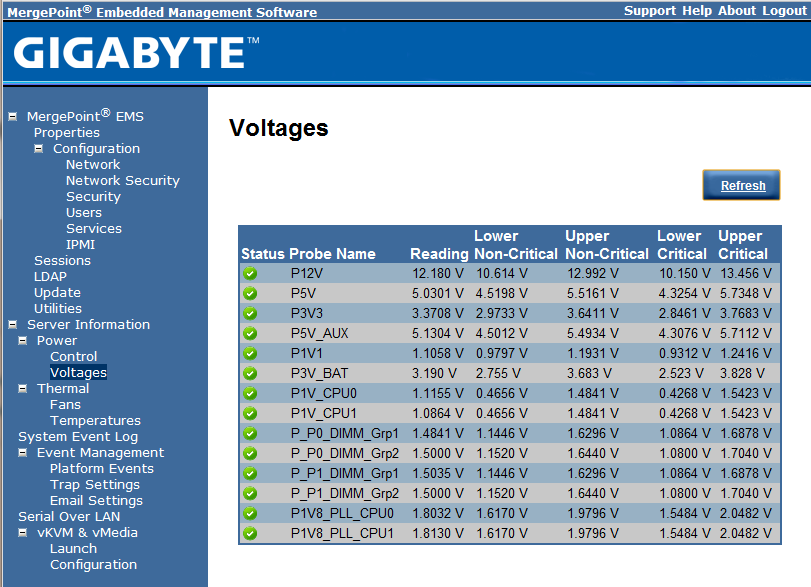This screenshot has width=811, height=587.
Task: Click the P_P0_DIMM_Grp1 status icon
Action: (250, 433)
